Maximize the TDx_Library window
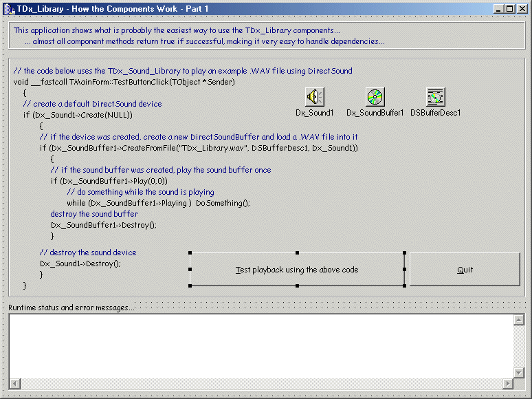This screenshot has height=399, width=532. pyautogui.click(x=510, y=8)
